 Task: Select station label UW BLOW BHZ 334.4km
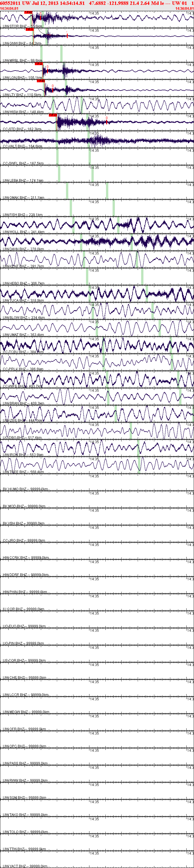pos(24,318)
